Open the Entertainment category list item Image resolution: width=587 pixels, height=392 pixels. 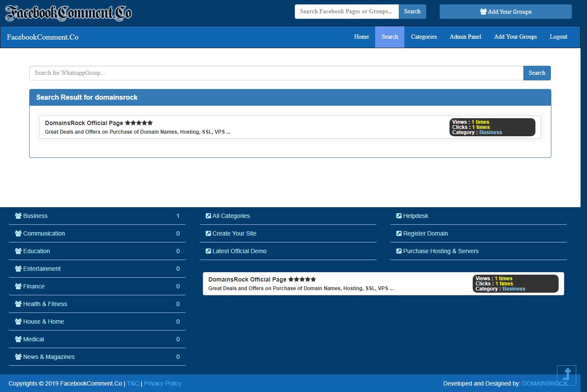coord(97,269)
